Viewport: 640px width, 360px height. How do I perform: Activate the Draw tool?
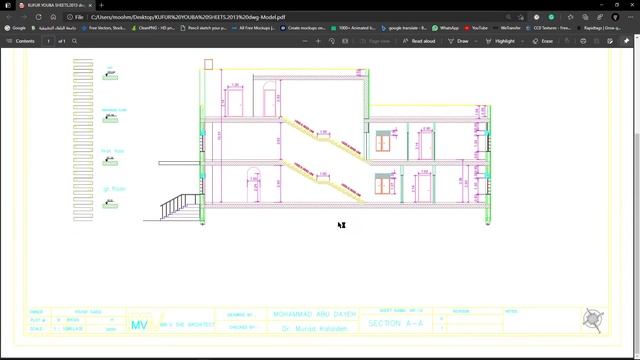458,41
